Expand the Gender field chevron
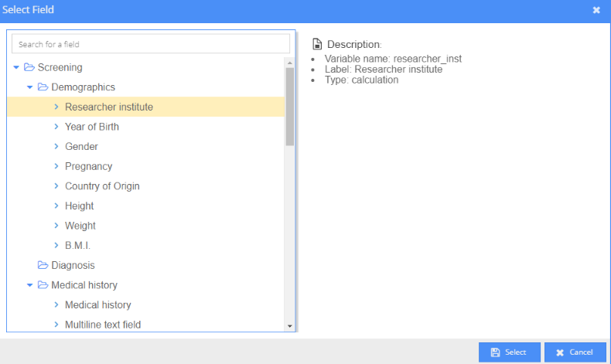The width and height of the screenshot is (611, 364). pyautogui.click(x=56, y=146)
